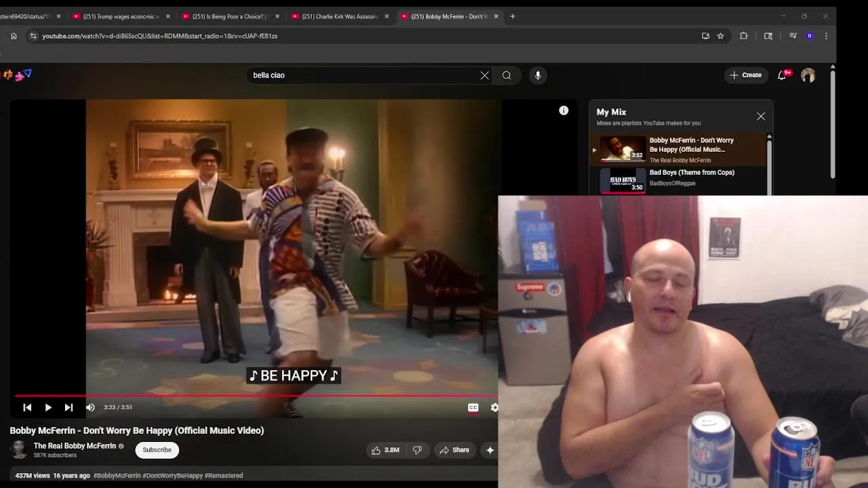The image size is (868, 488).
Task: Play Bad Boys (Theme from Cops) from mix
Action: coord(678,180)
